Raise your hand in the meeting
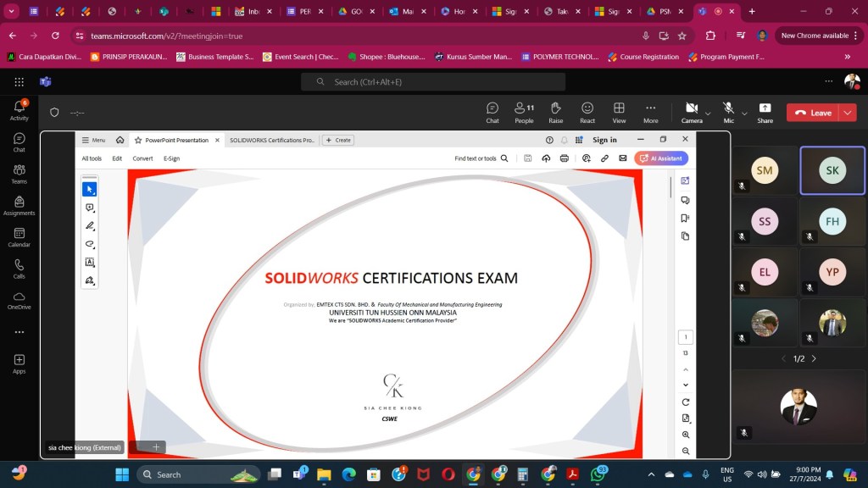This screenshot has width=868, height=488. 555,111
